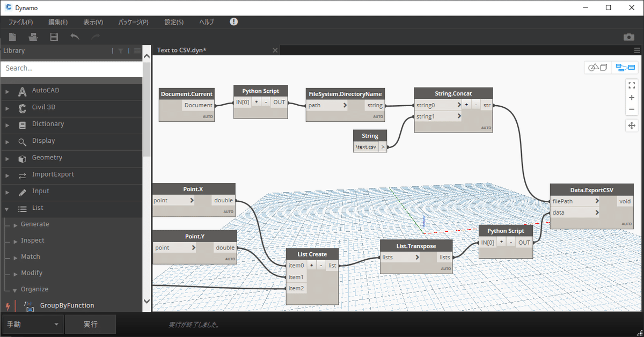Select the Document.Current node header
644x337 pixels.
point(187,94)
